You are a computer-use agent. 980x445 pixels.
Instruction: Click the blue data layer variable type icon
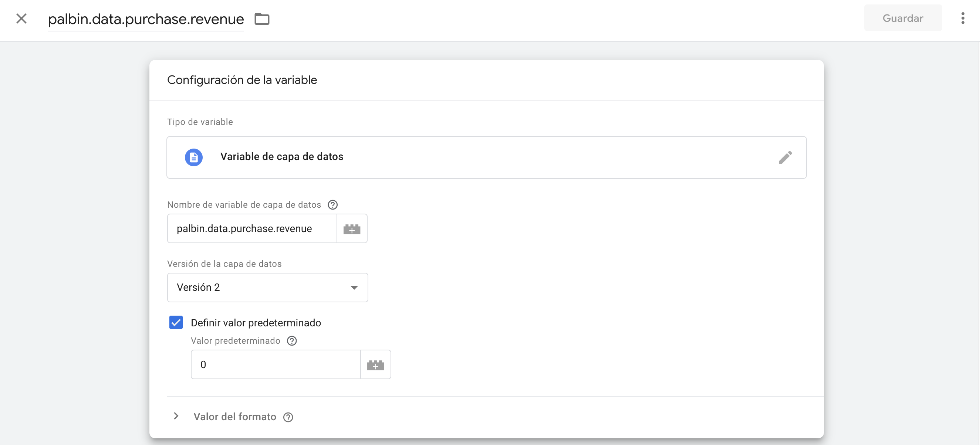coord(194,157)
